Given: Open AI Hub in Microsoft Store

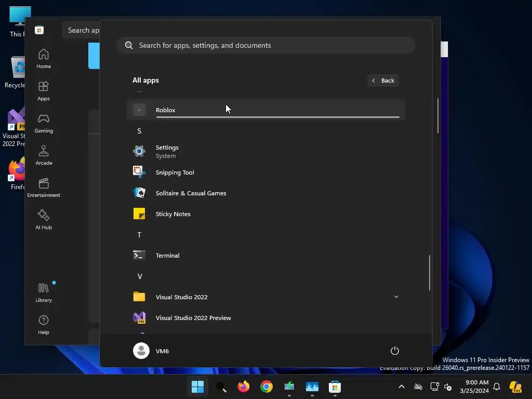Looking at the screenshot, I should point(44,220).
